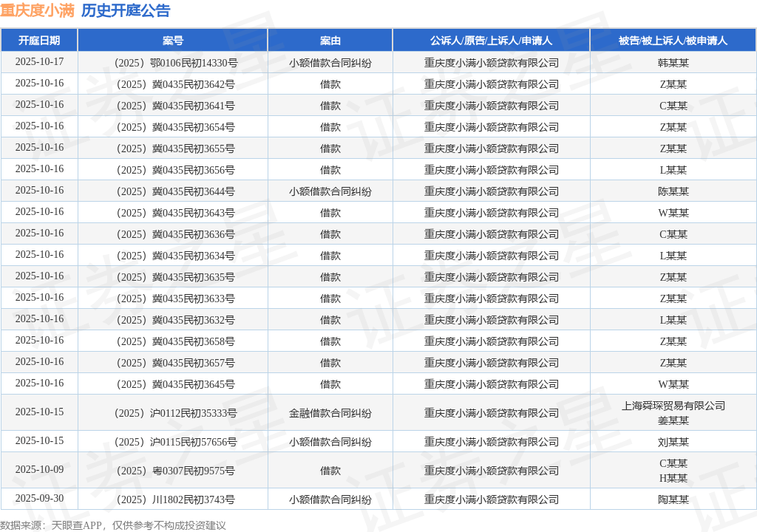Click the data source footer note
Viewport: 757px width, 532px height.
pyautogui.click(x=113, y=525)
